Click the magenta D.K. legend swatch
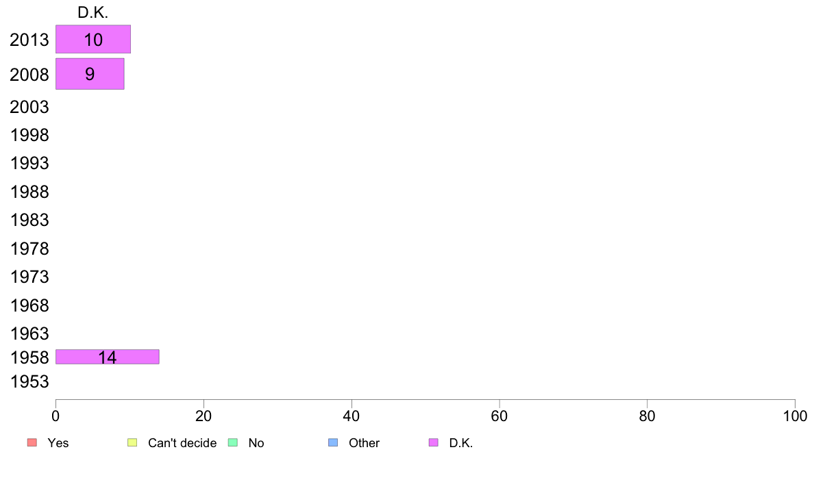The image size is (814, 504). coord(434,442)
